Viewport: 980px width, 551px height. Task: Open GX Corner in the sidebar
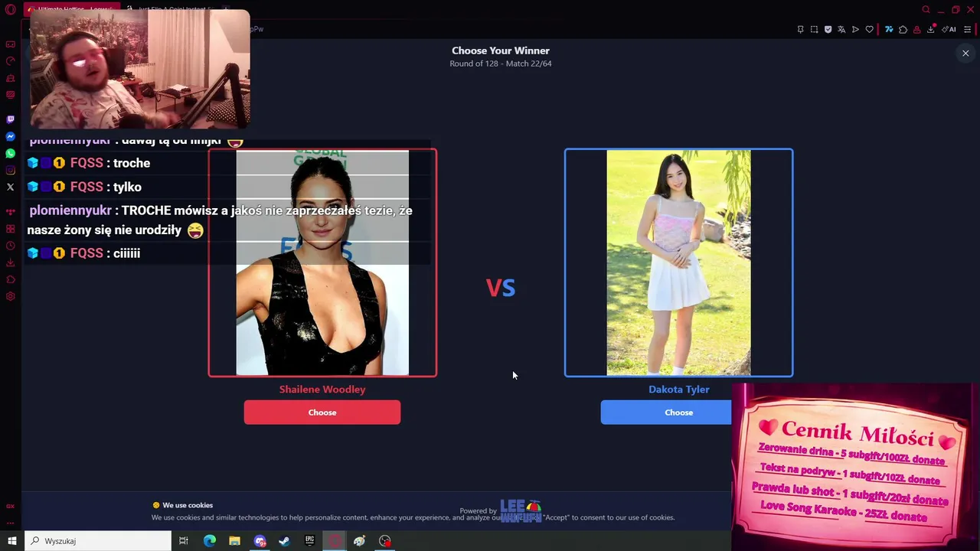tap(11, 44)
